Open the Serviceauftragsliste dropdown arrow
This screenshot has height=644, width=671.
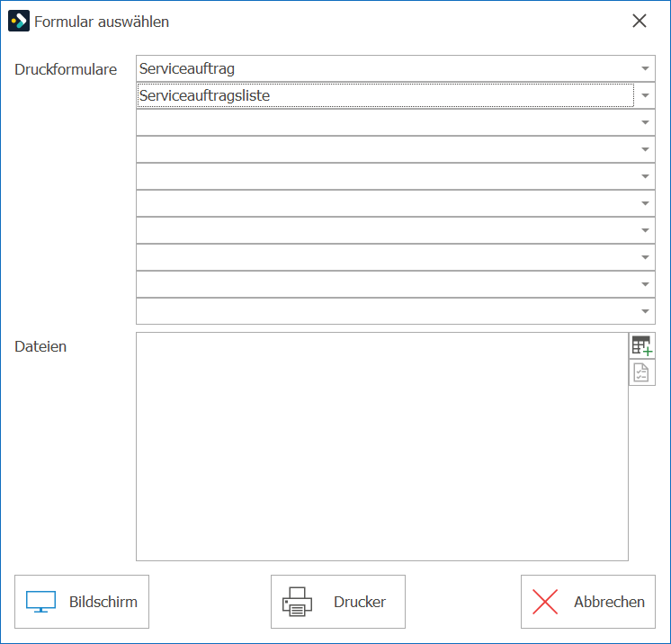click(x=645, y=95)
